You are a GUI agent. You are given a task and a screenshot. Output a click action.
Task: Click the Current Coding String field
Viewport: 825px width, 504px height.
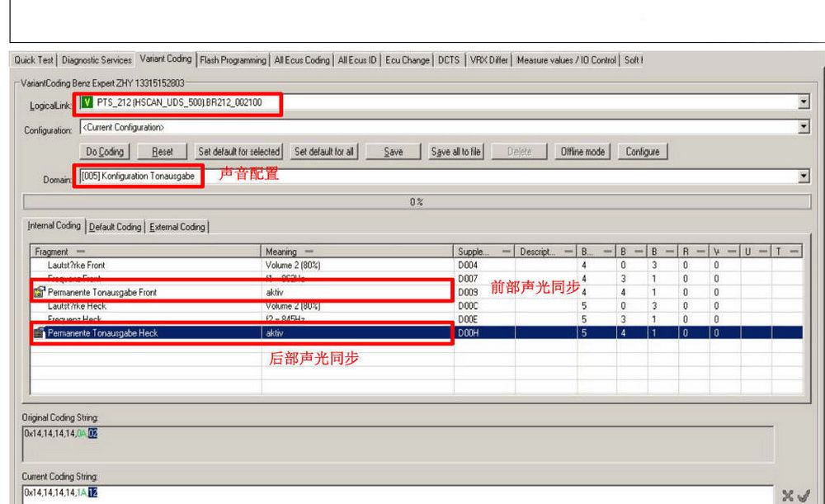(396, 493)
